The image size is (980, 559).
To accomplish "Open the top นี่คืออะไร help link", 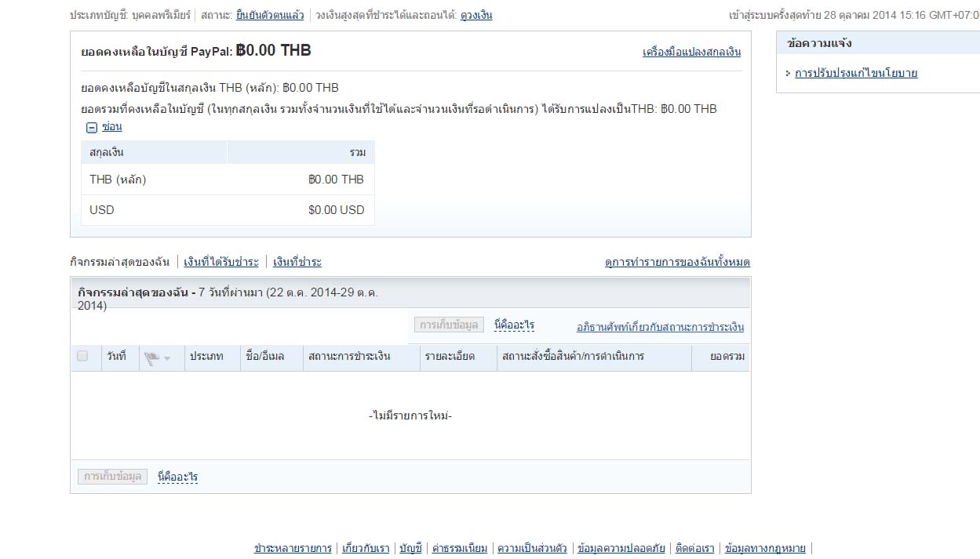I will click(515, 325).
